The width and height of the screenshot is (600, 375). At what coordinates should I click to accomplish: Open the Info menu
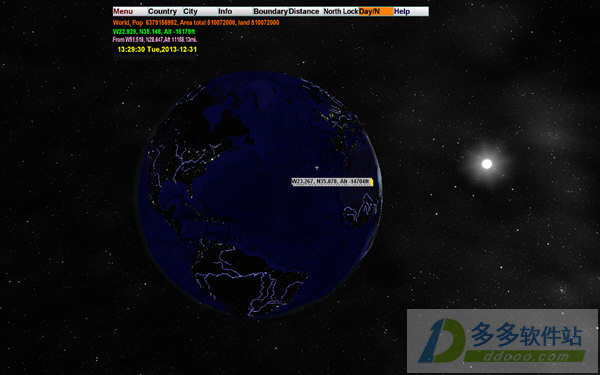(235, 11)
